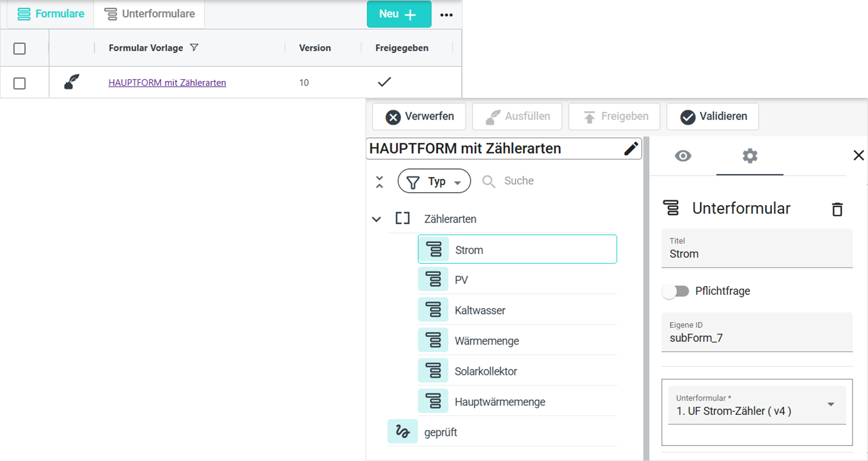
Task: Edit the Eigene ID field subForm_7
Action: (x=757, y=332)
